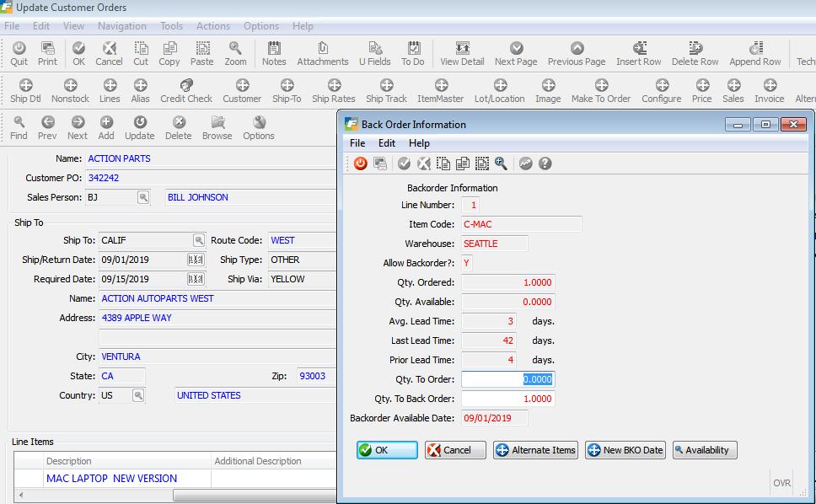The width and height of the screenshot is (816, 504).
Task: Click the Availability button
Action: [x=705, y=450]
